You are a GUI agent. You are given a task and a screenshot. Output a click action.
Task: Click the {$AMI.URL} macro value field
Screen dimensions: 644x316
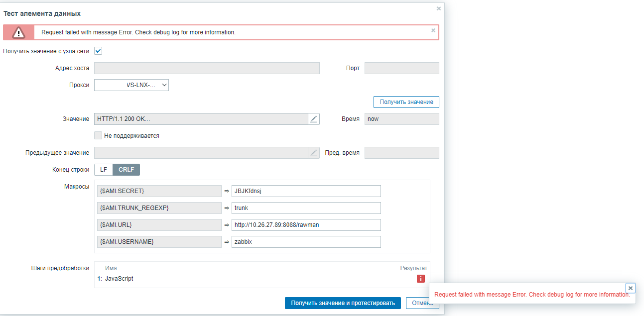pyautogui.click(x=306, y=225)
